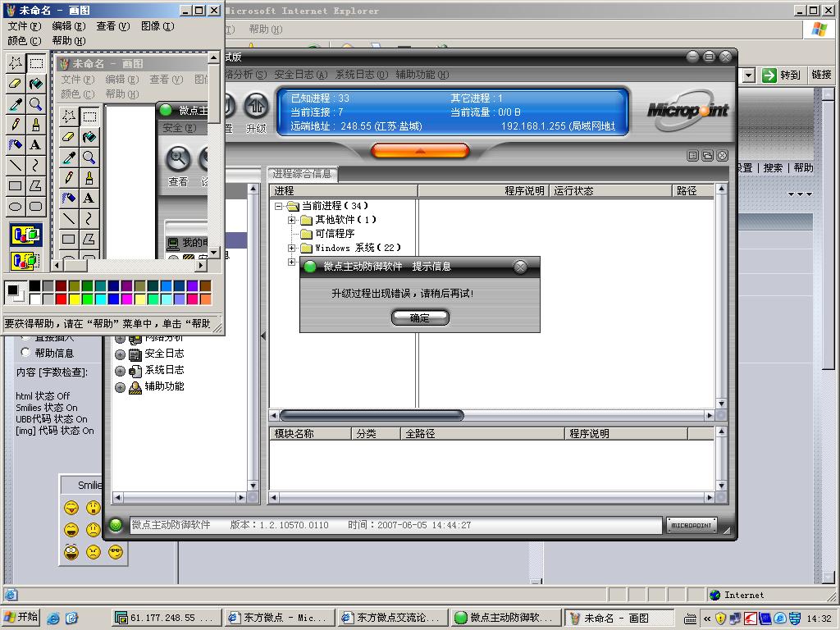Pick the fill bucket tool in Paint
This screenshot has width=840, height=630.
[36, 84]
